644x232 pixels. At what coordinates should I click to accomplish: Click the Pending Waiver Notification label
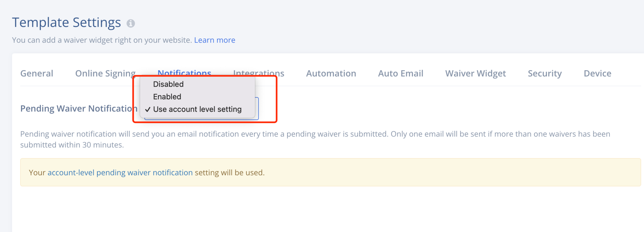(79, 108)
